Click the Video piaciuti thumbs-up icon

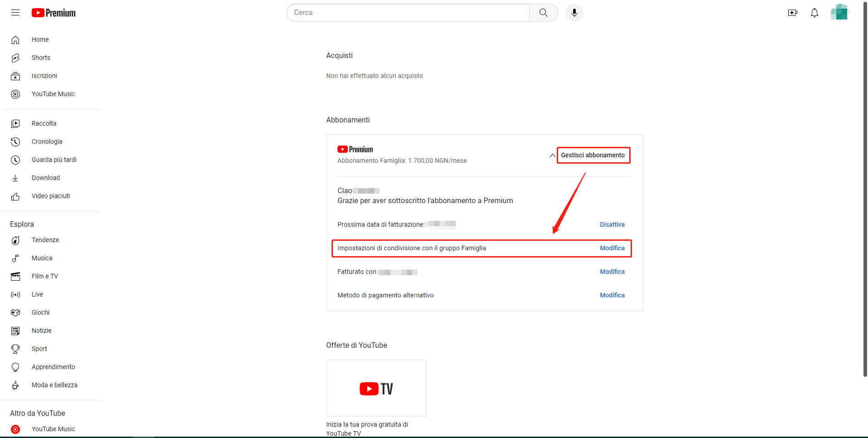point(15,196)
